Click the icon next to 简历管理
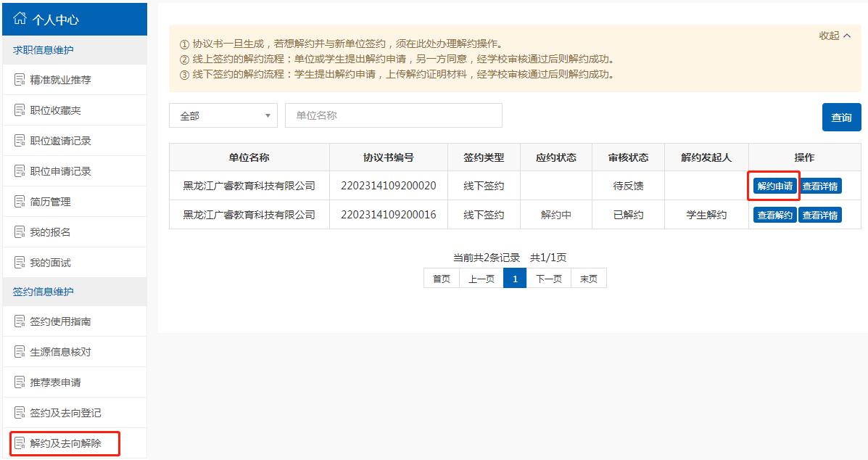868x460 pixels. click(x=20, y=202)
